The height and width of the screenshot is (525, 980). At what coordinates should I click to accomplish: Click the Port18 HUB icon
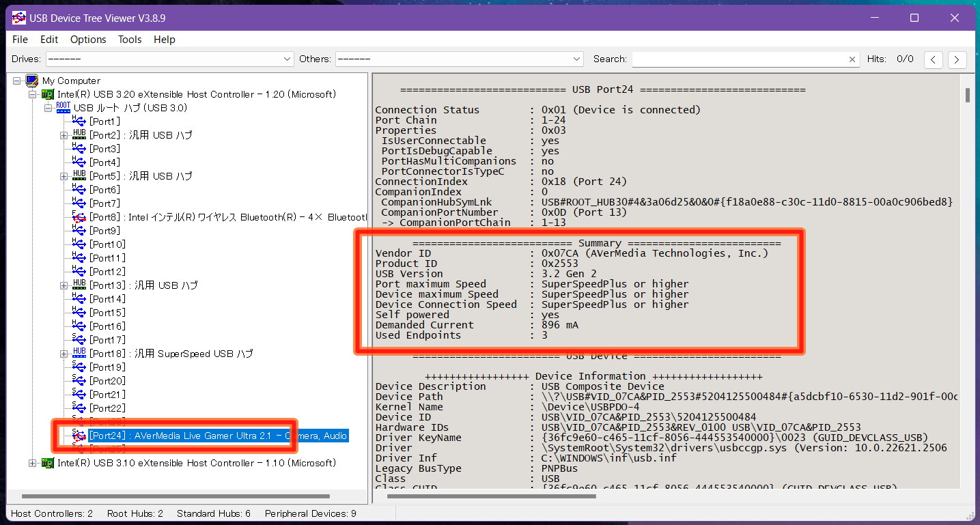(79, 353)
